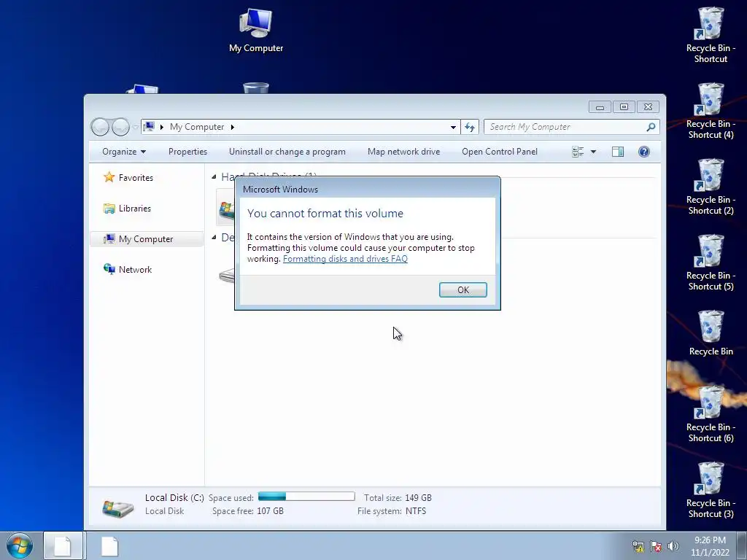Open the view options dropdown arrow
Screen dimensions: 747x560
click(x=593, y=152)
